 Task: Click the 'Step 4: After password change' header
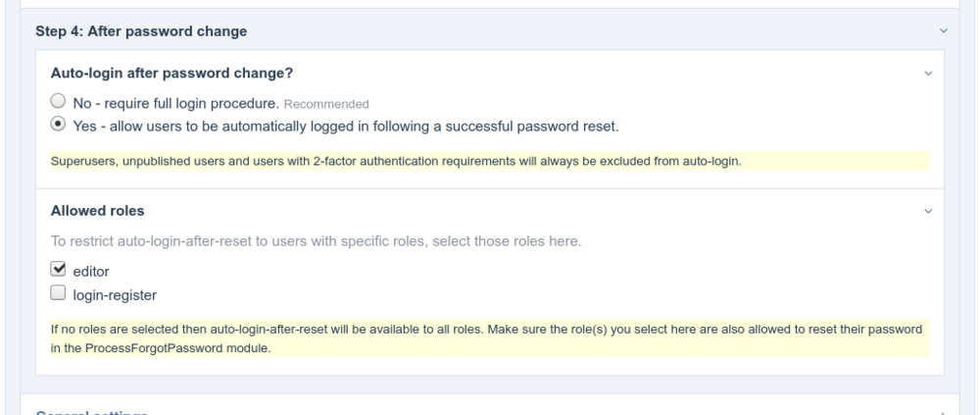[x=141, y=32]
